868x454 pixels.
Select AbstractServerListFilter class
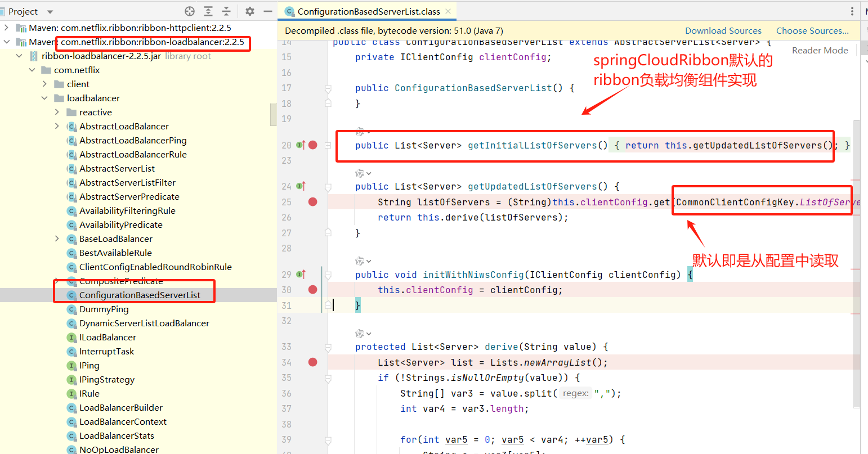[127, 182]
